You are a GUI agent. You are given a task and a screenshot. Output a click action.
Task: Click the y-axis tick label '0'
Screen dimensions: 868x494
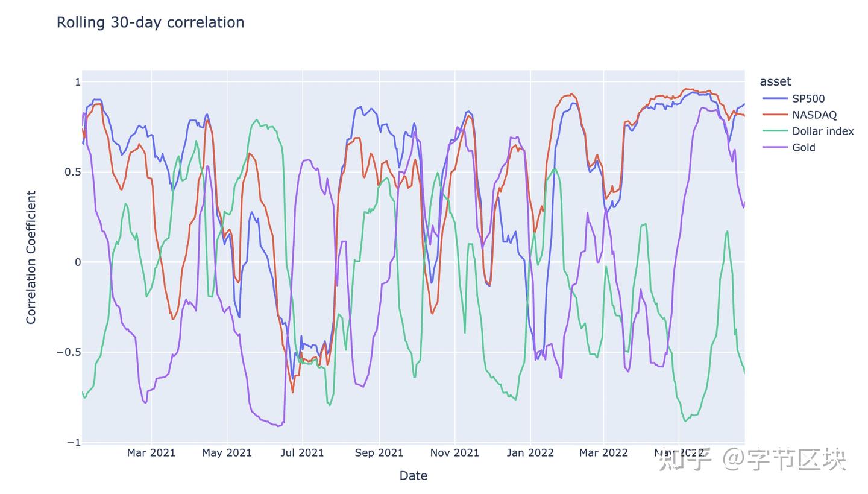(78, 262)
